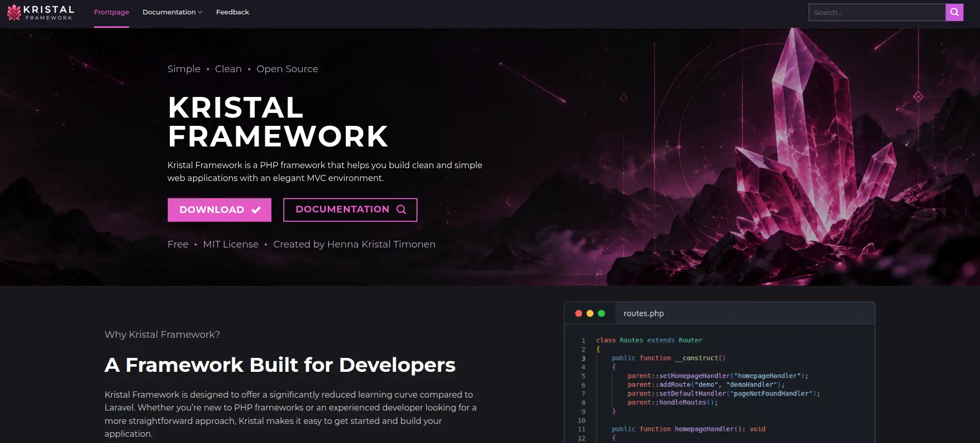This screenshot has width=980, height=443.
Task: Select the routes.php file tab
Action: pos(644,314)
